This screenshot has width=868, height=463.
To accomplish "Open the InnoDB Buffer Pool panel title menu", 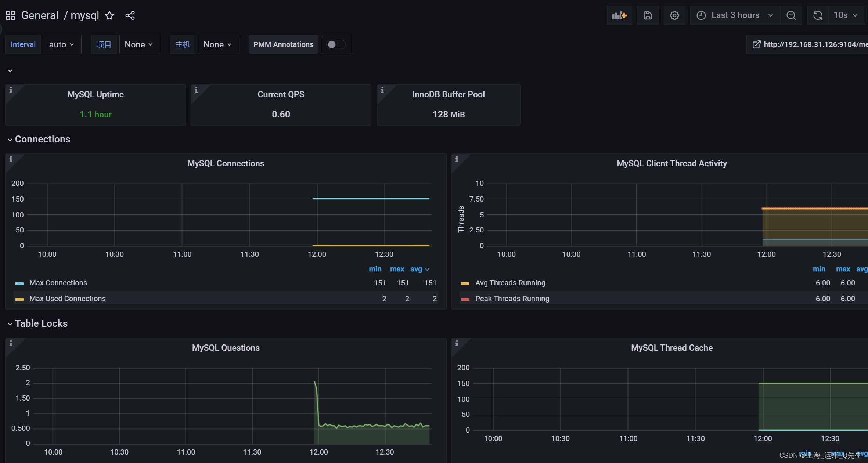I will 449,94.
